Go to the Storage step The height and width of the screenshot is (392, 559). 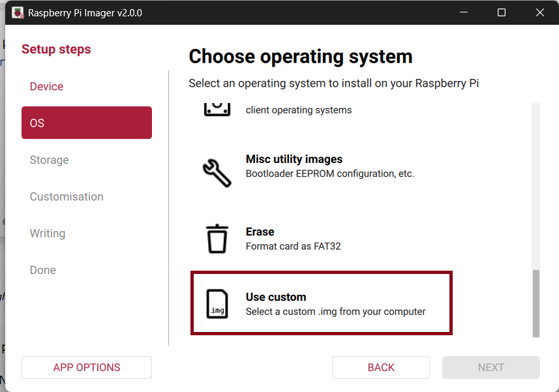click(49, 160)
